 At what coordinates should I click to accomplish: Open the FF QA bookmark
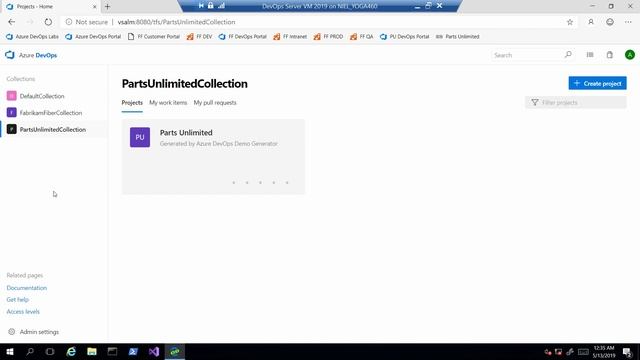362,36
